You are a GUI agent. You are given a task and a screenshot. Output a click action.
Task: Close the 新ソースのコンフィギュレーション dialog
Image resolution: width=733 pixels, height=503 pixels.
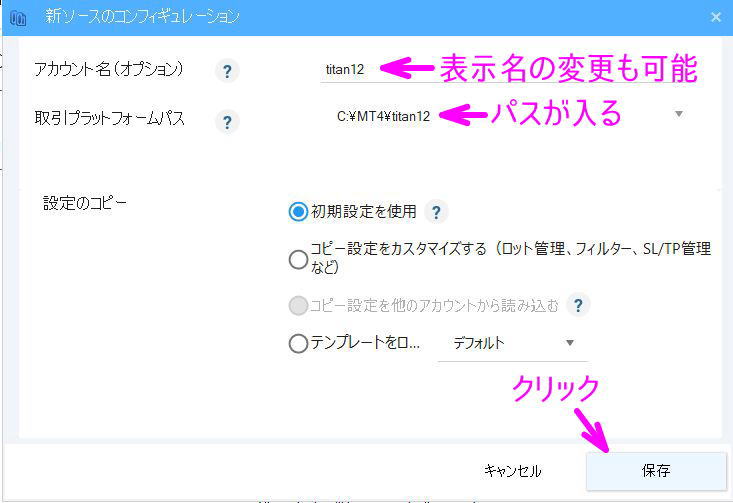pos(715,17)
